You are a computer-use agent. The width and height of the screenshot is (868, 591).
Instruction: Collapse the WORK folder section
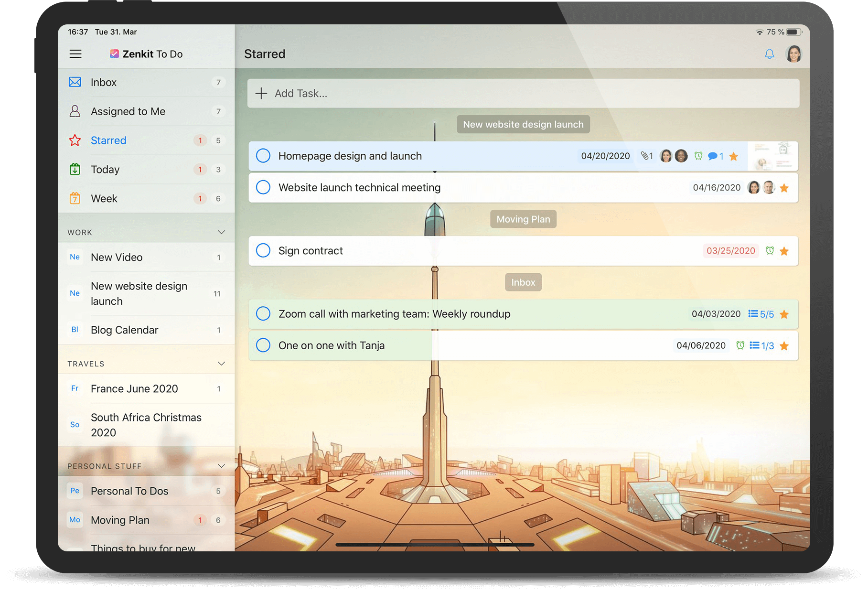point(221,232)
